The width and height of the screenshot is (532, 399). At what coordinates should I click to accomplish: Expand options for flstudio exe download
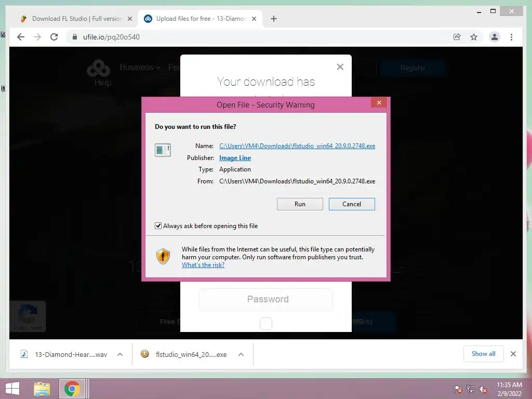click(241, 354)
